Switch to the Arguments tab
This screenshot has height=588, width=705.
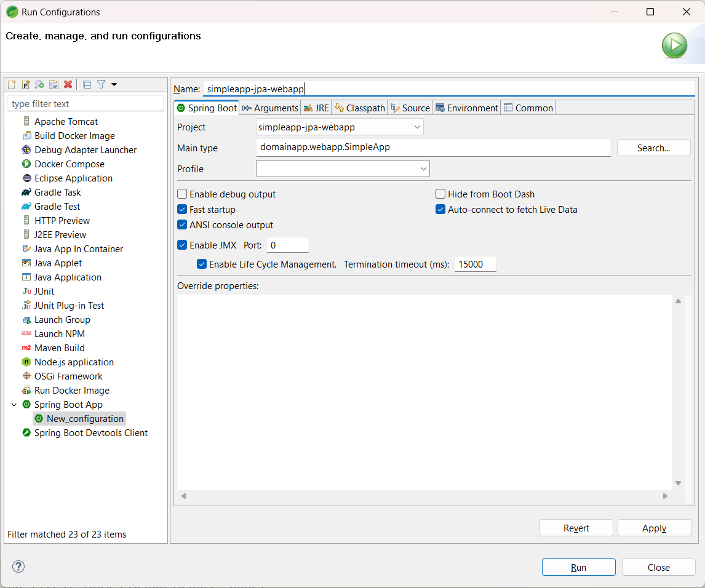[x=270, y=108]
